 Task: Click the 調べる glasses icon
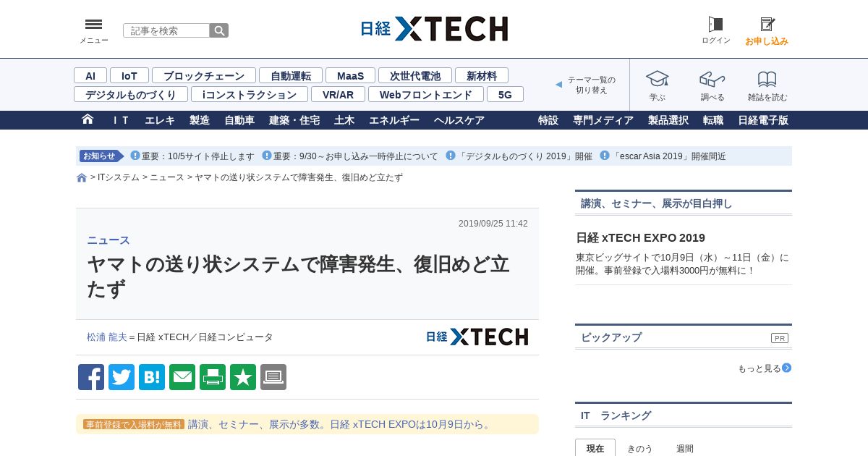(x=712, y=79)
